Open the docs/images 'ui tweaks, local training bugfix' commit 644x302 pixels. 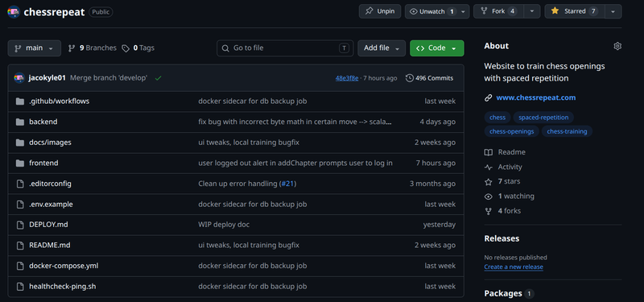[x=249, y=143]
